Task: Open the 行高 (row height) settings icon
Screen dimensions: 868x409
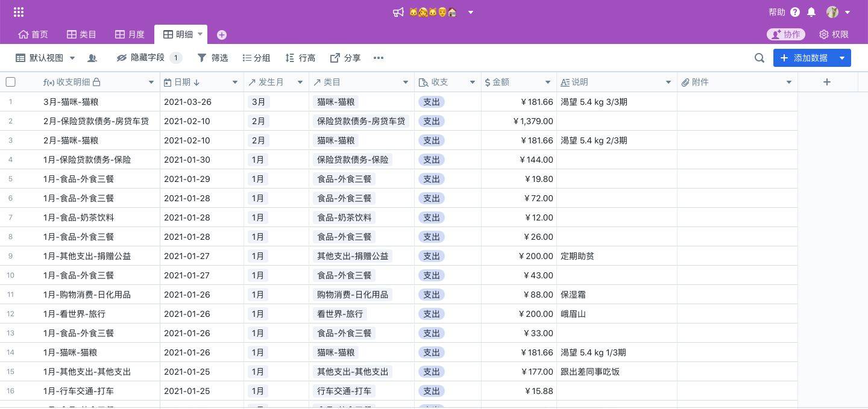Action: click(x=300, y=58)
